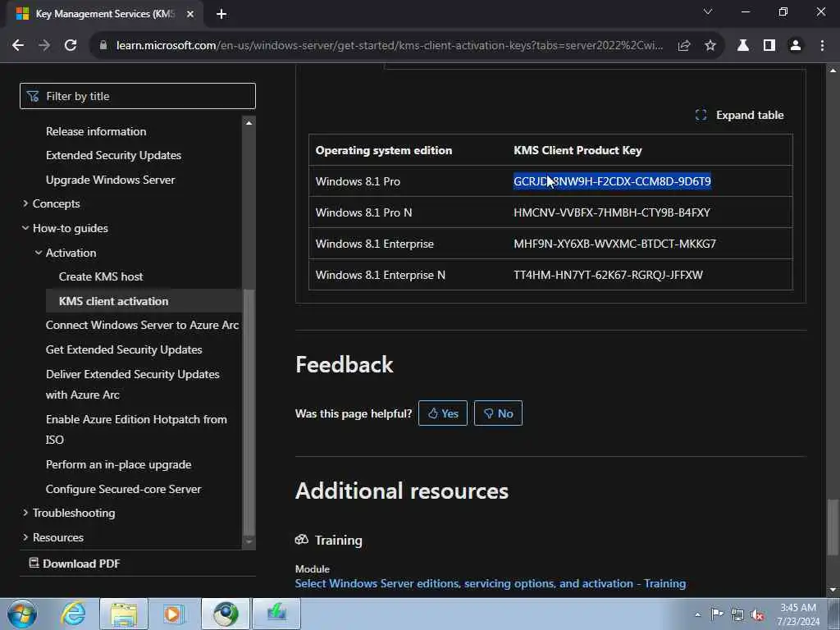
Task: Click Windows 8.1 Pro N cell
Action: point(363,212)
